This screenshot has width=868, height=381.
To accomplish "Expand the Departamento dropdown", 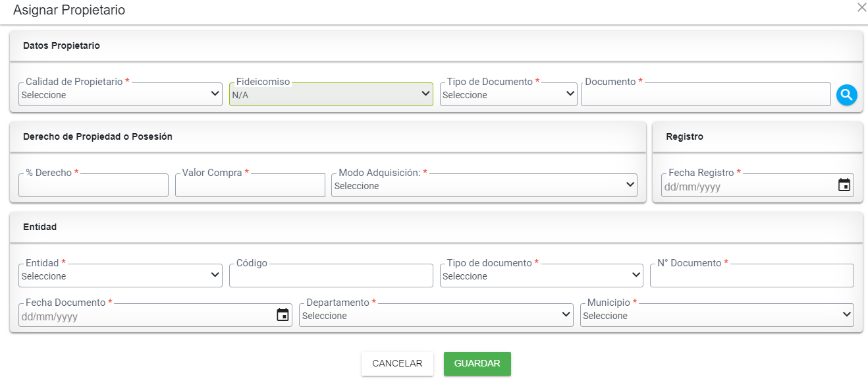I will coord(436,315).
